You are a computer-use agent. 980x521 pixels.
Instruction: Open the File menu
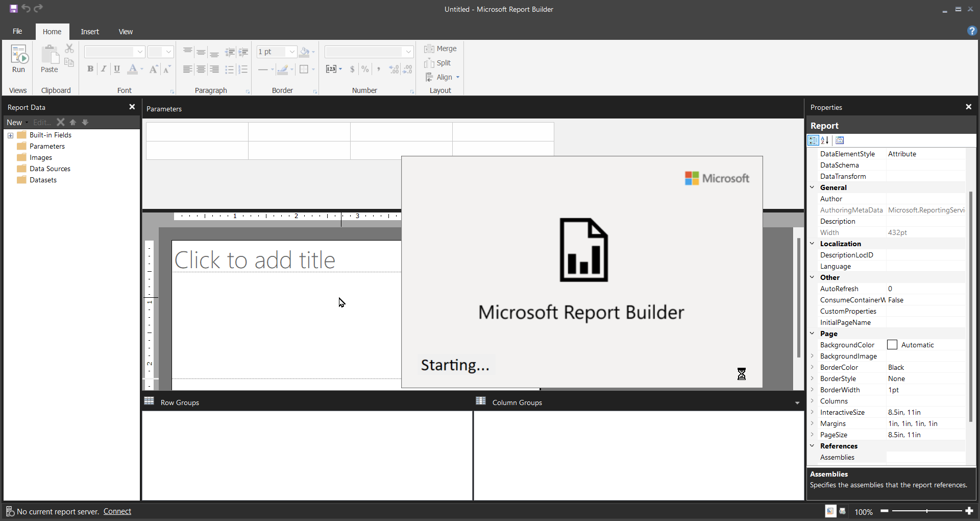click(x=17, y=32)
